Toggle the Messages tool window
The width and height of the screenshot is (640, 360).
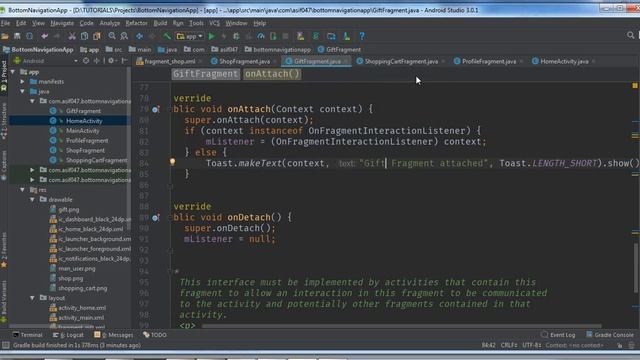pyautogui.click(x=113, y=335)
